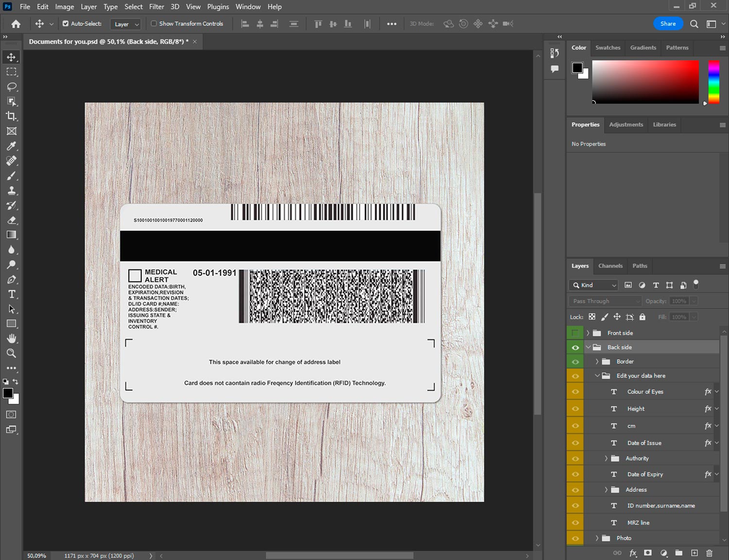The height and width of the screenshot is (560, 729).
Task: Pick the Eyedropper tool
Action: pyautogui.click(x=12, y=146)
